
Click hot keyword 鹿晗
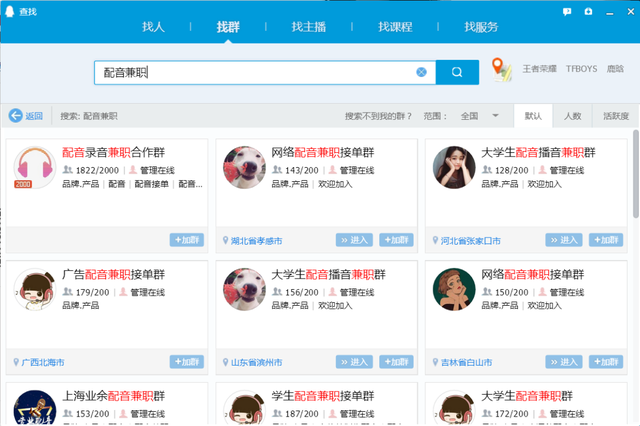click(x=615, y=69)
